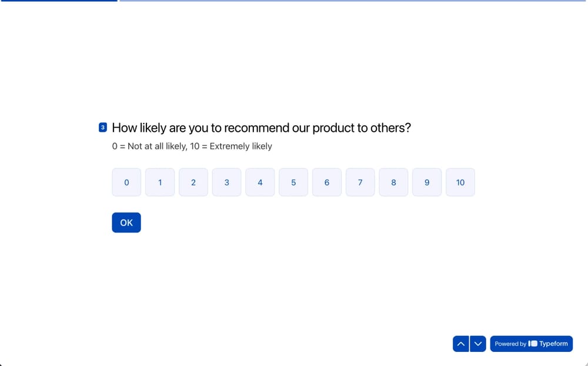Select rating 6 on the scale

coord(327,182)
